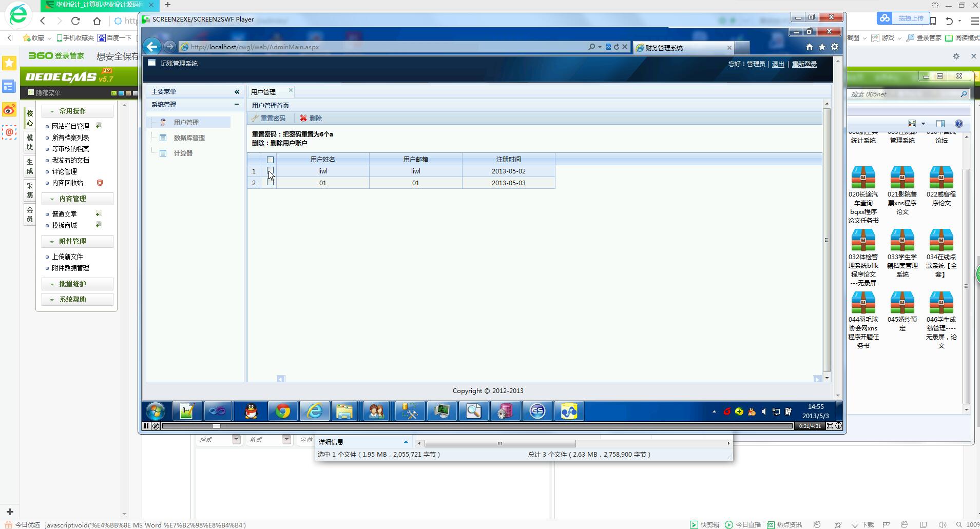The width and height of the screenshot is (980, 529).
Task: Open the player info icon
Action: pyautogui.click(x=838, y=426)
